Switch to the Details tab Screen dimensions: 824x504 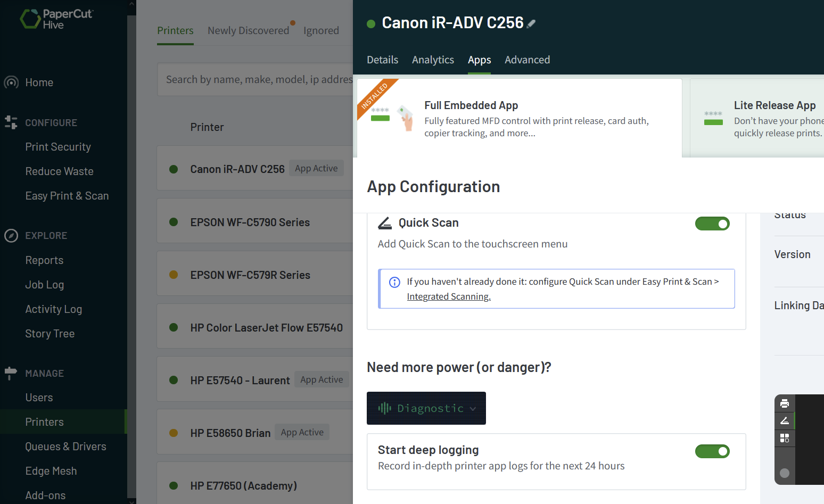click(382, 60)
